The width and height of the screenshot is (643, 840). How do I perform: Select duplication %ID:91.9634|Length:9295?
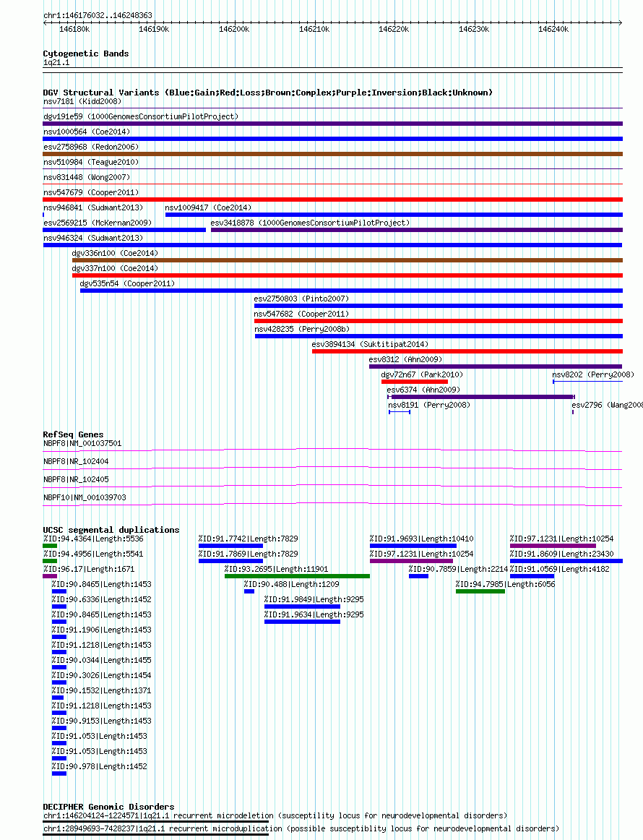click(314, 614)
